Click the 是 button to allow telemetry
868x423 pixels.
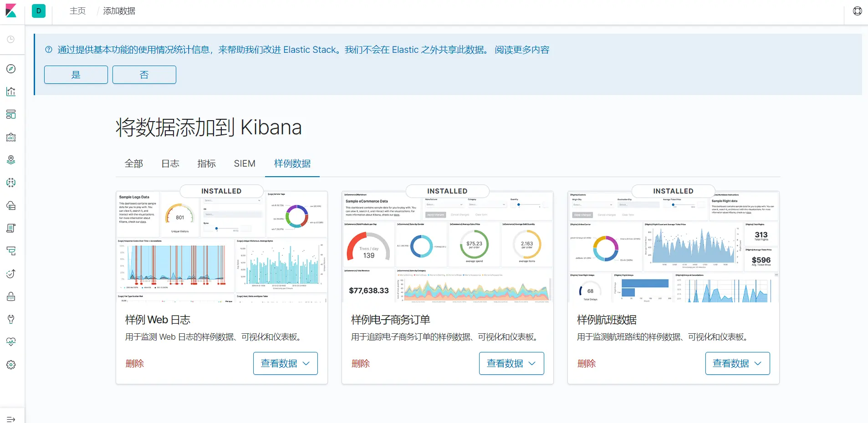(x=76, y=75)
